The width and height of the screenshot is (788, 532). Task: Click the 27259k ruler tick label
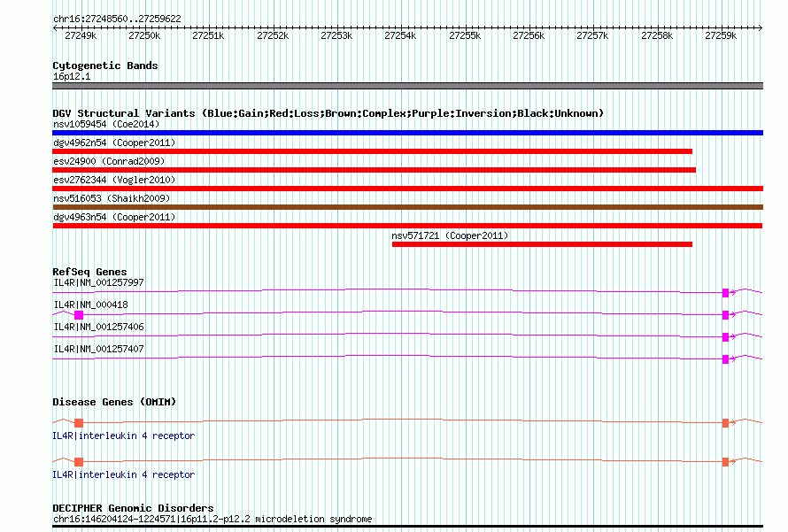point(721,35)
